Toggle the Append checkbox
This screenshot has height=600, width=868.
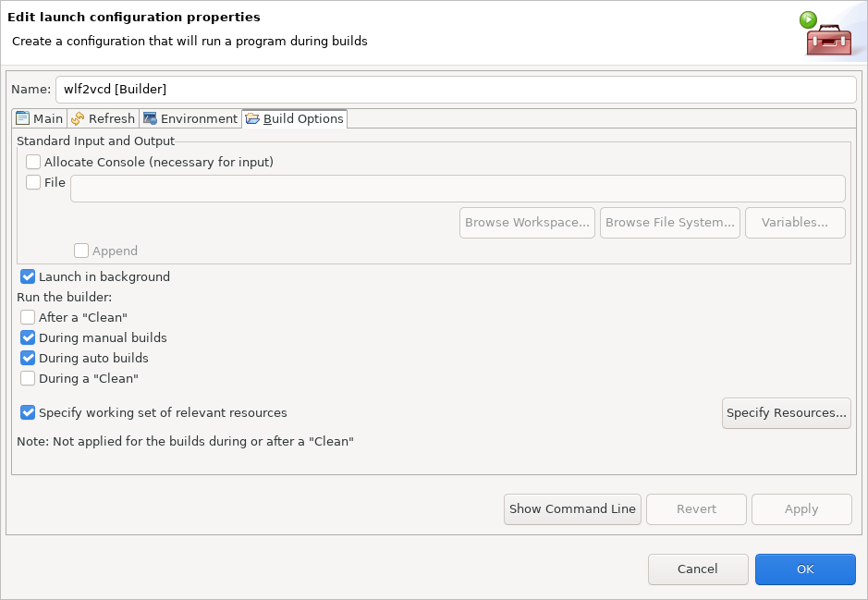pyautogui.click(x=81, y=251)
